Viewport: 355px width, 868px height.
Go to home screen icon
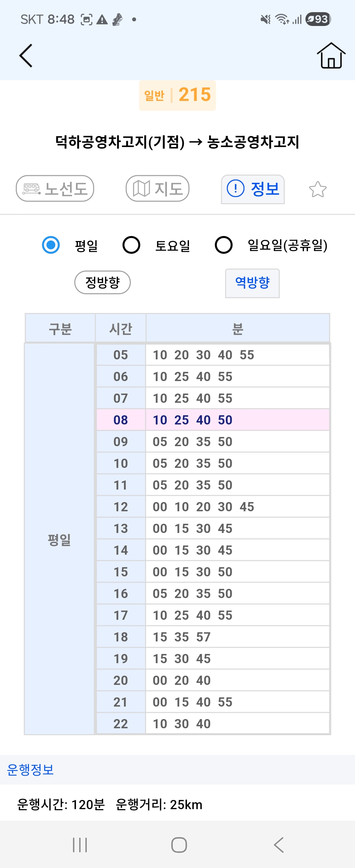coord(331,56)
